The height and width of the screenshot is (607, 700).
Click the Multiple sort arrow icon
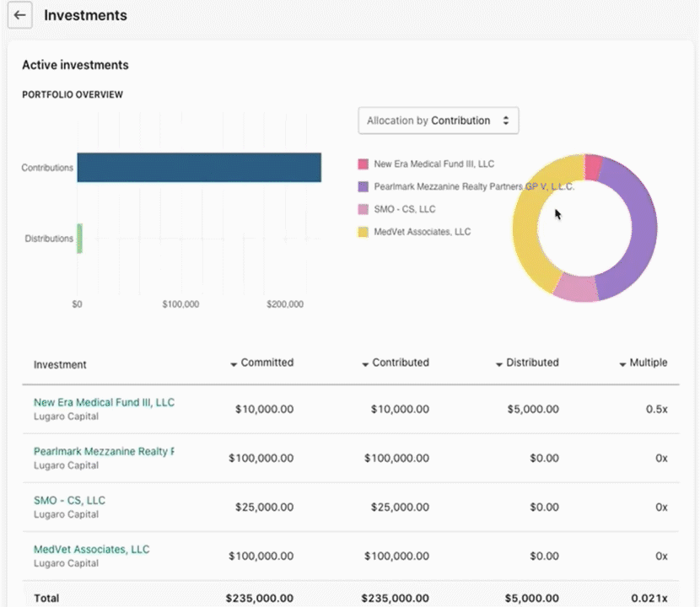tap(620, 363)
